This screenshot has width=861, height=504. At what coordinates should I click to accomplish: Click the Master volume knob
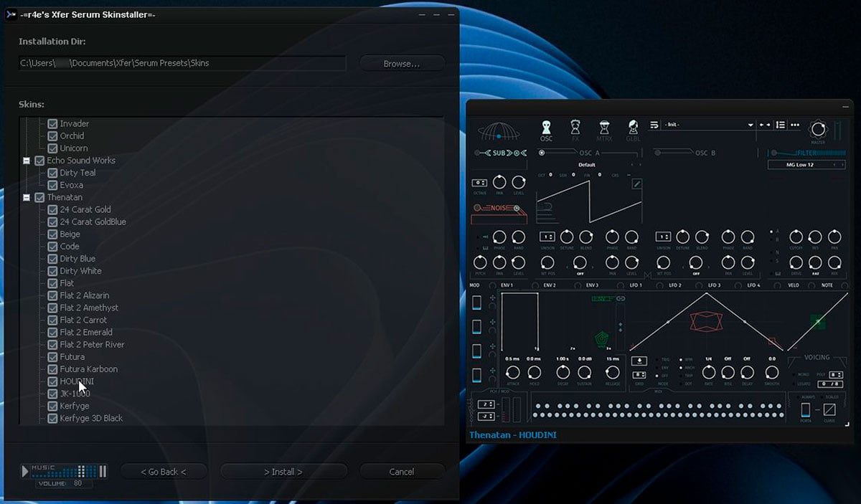coord(818,129)
